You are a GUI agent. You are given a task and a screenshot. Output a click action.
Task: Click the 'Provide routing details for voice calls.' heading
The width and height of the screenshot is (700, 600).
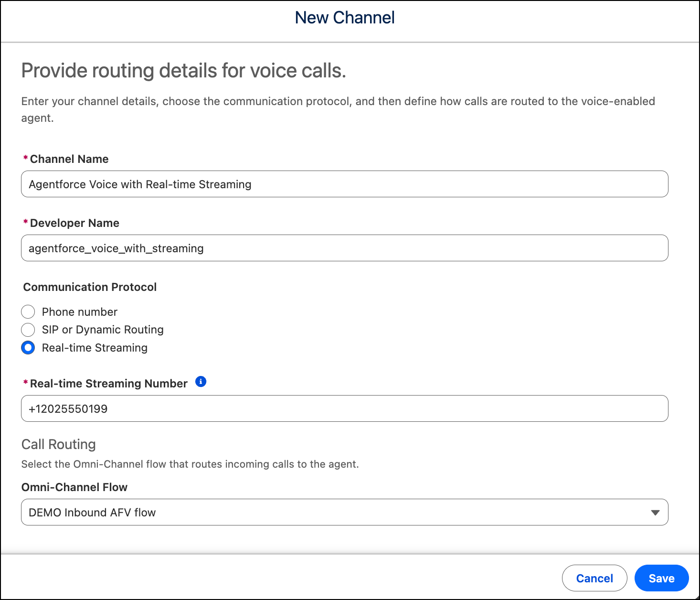click(x=184, y=71)
